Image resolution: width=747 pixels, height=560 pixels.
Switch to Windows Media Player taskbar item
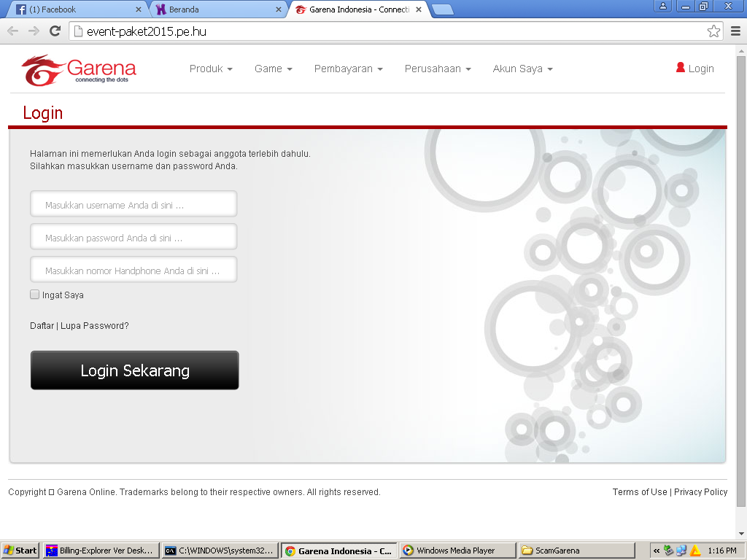pyautogui.click(x=458, y=551)
